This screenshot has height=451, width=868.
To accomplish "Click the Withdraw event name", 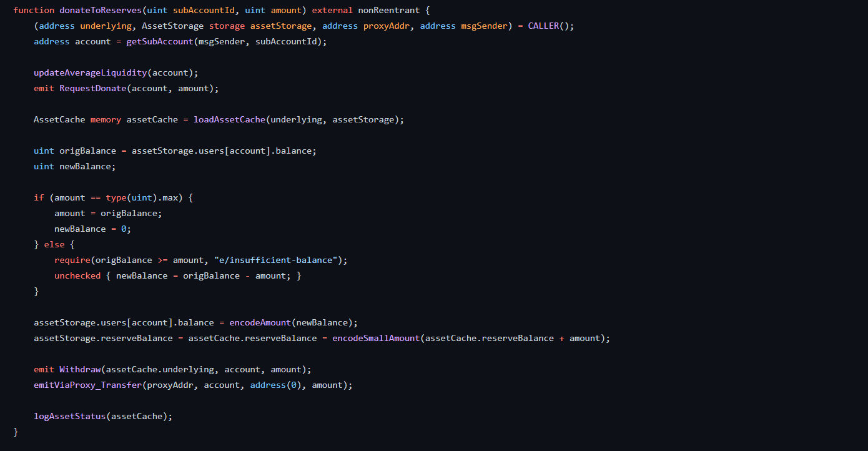I will click(x=80, y=370).
